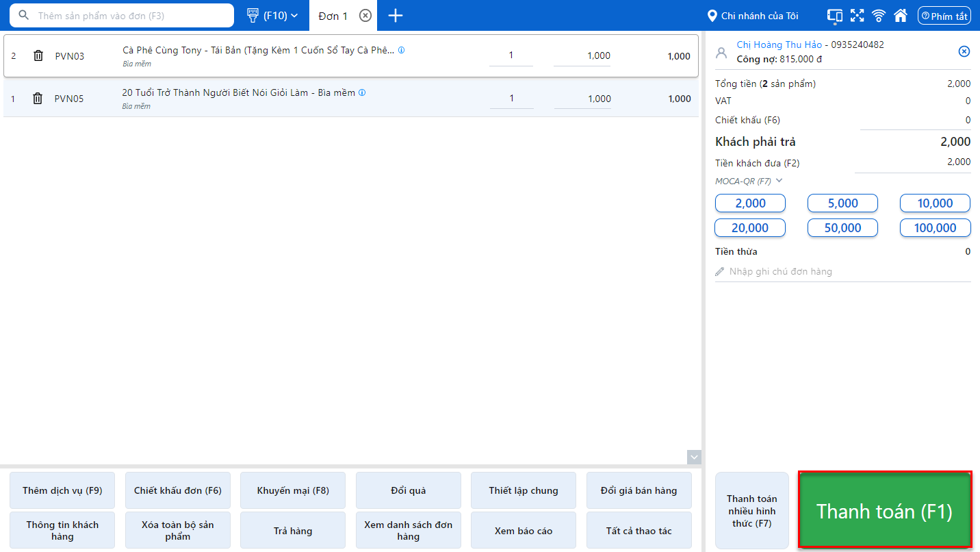Go to home via house icon
Viewport: 980px width, 552px height.
901,15
